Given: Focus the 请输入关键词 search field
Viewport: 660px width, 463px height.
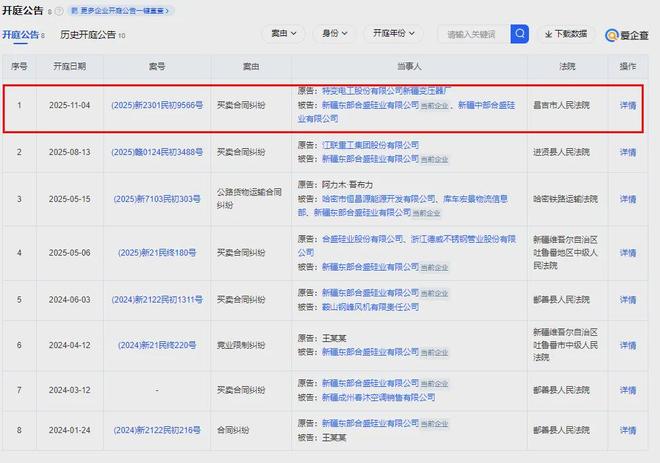Looking at the screenshot, I should (x=474, y=34).
